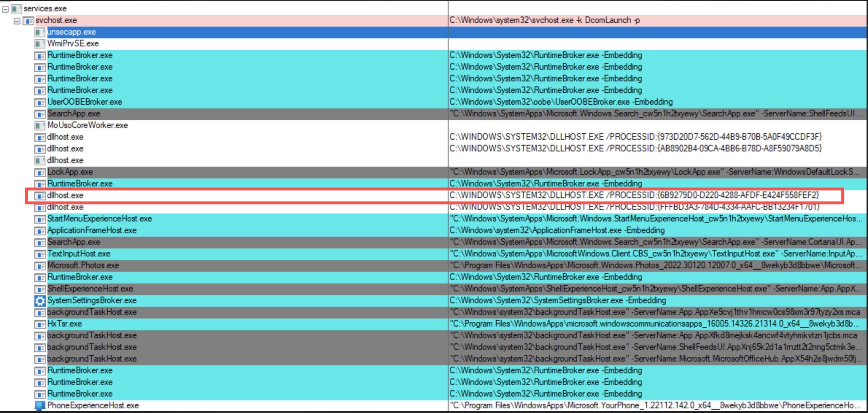Collapse the svchost.exe tree node

17,21
